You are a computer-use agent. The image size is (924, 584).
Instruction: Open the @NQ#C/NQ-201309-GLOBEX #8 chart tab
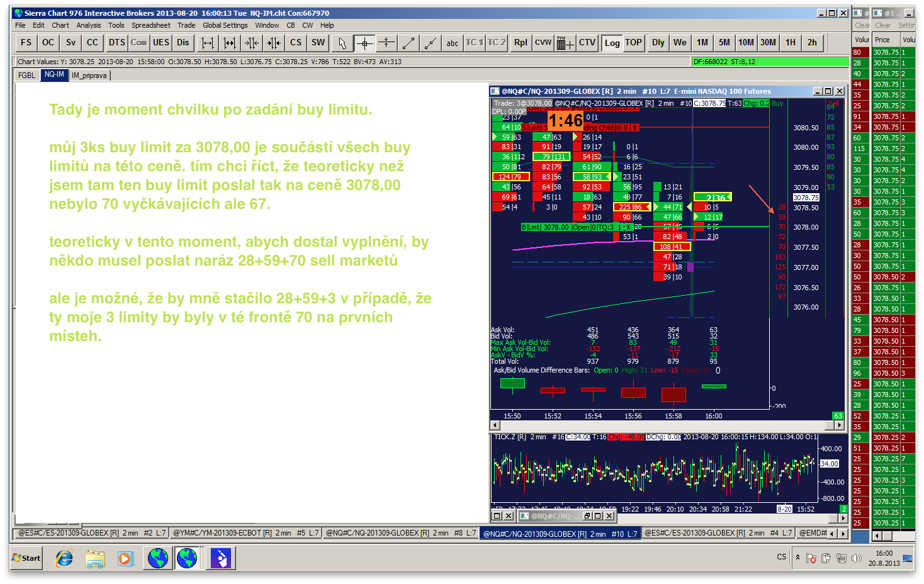pyautogui.click(x=401, y=533)
